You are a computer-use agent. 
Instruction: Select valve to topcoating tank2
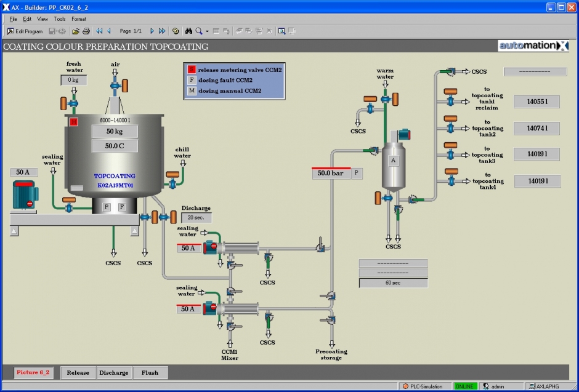tap(450, 128)
